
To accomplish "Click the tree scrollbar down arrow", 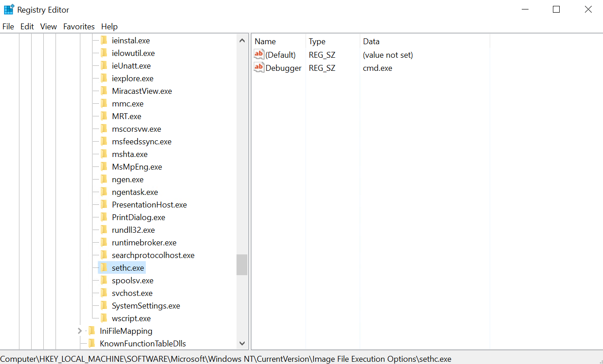I will [x=242, y=343].
